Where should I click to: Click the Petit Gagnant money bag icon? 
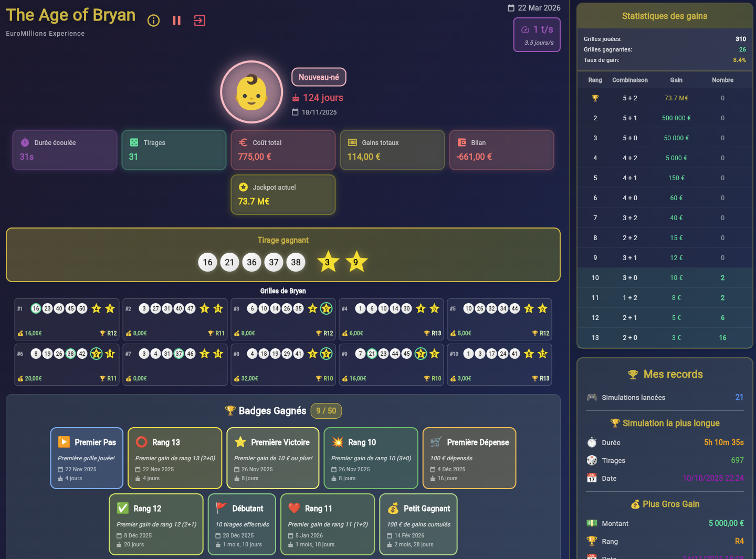click(x=393, y=509)
